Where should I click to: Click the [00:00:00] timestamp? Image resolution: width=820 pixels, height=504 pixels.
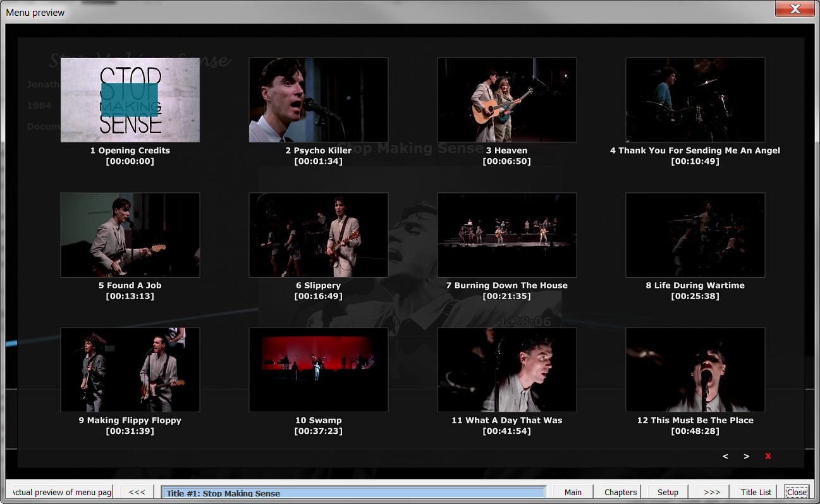coord(130,161)
